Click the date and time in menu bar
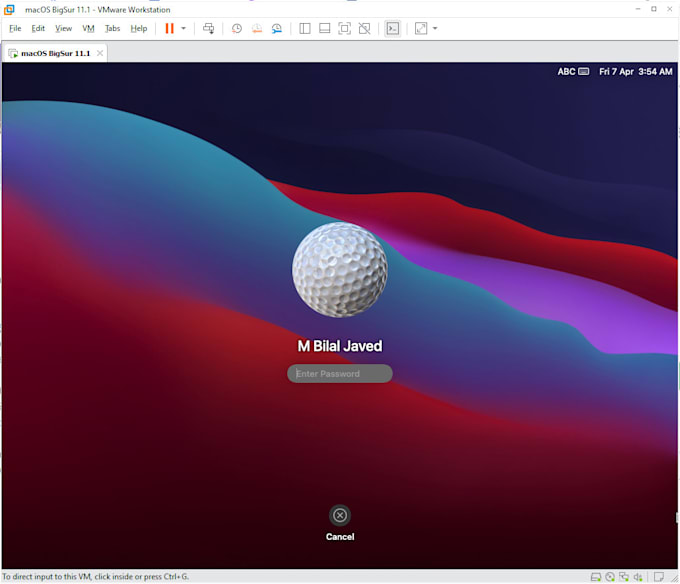This screenshot has width=680, height=584. click(x=636, y=72)
